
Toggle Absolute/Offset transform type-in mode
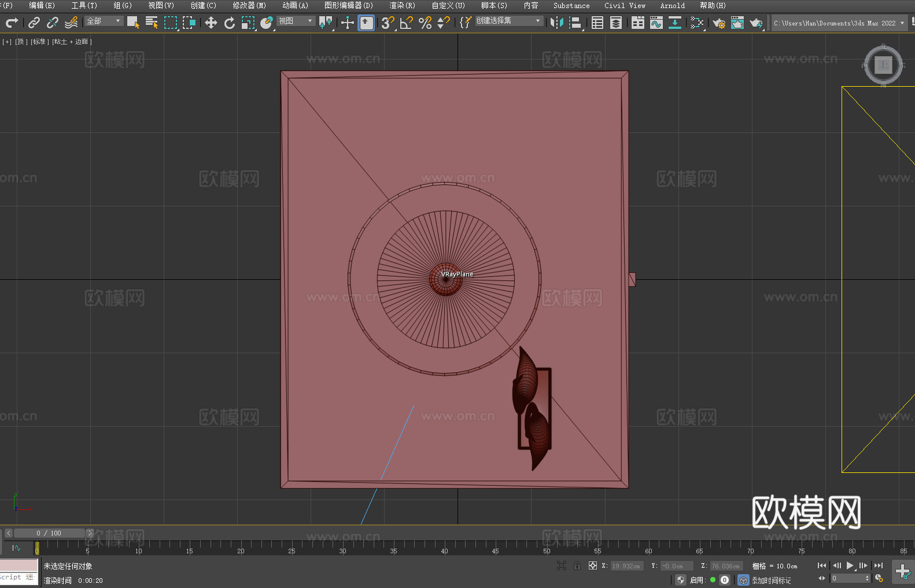coord(593,565)
